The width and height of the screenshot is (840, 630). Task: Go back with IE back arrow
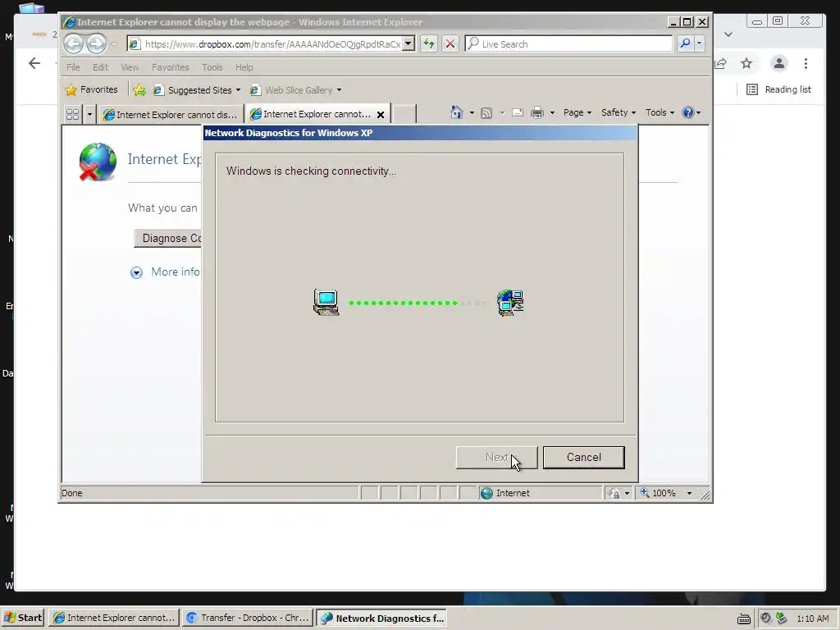[x=73, y=44]
